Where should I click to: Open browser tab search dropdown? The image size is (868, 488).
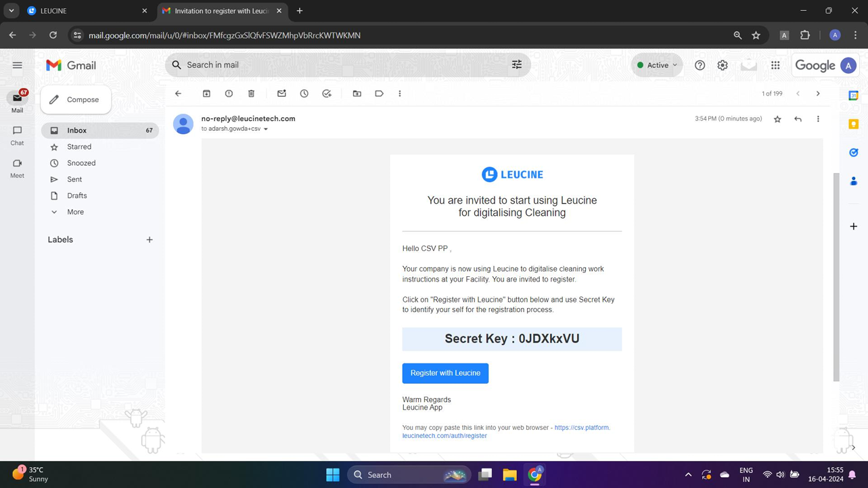12,11
